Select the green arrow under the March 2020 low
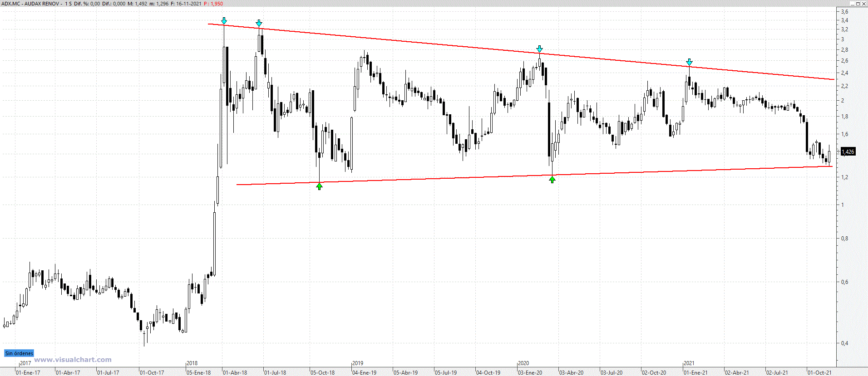868x376 pixels. [x=552, y=180]
